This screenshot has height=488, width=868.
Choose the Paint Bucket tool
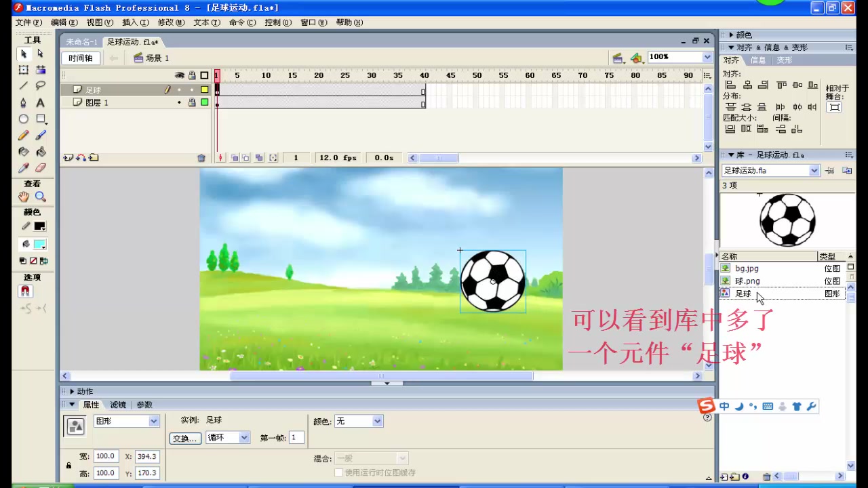pyautogui.click(x=41, y=152)
